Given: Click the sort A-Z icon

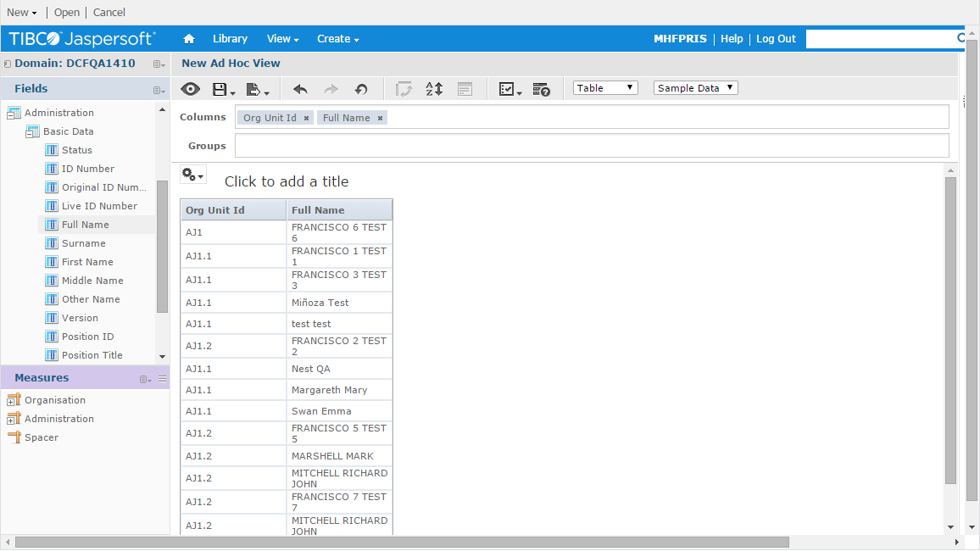Looking at the screenshot, I should click(x=434, y=89).
